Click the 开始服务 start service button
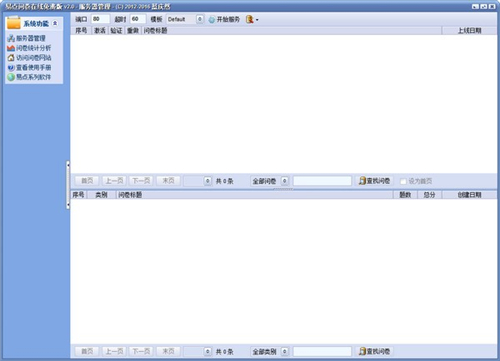This screenshot has width=500, height=361. [x=224, y=19]
